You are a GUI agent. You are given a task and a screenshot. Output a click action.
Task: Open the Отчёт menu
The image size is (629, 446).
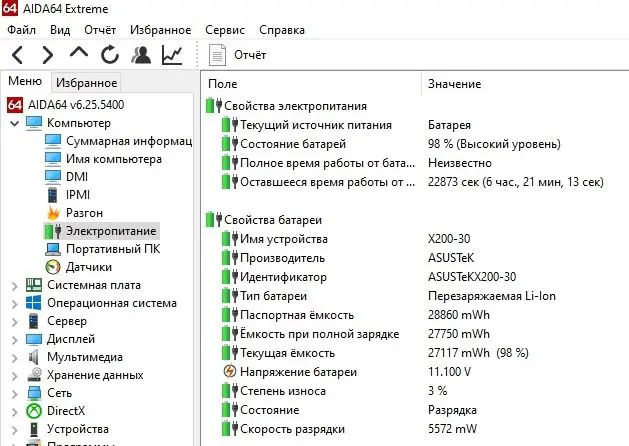point(100,30)
